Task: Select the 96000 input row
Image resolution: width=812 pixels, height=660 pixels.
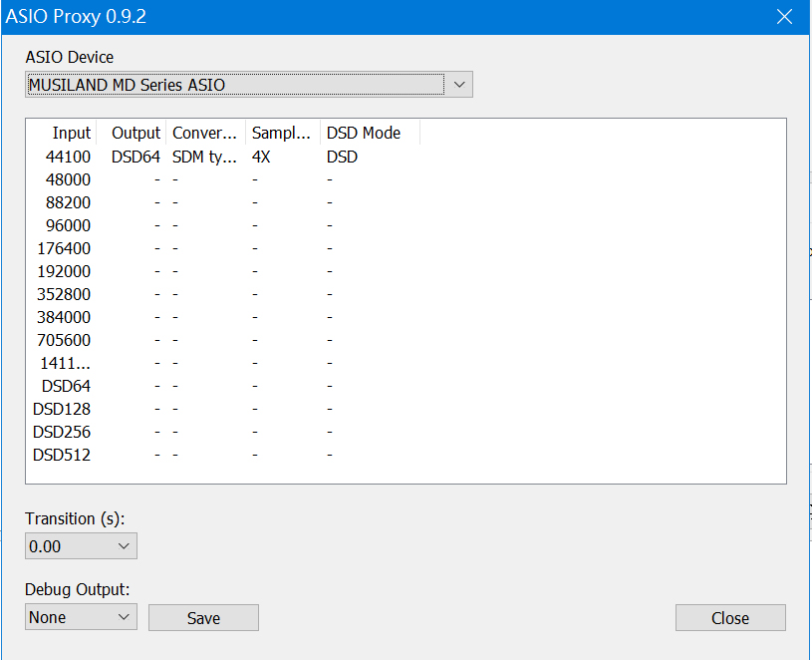Action: (68, 225)
